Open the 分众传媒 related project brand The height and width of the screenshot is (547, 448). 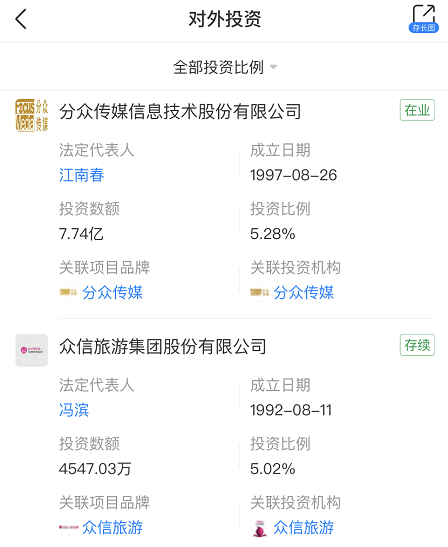click(112, 292)
